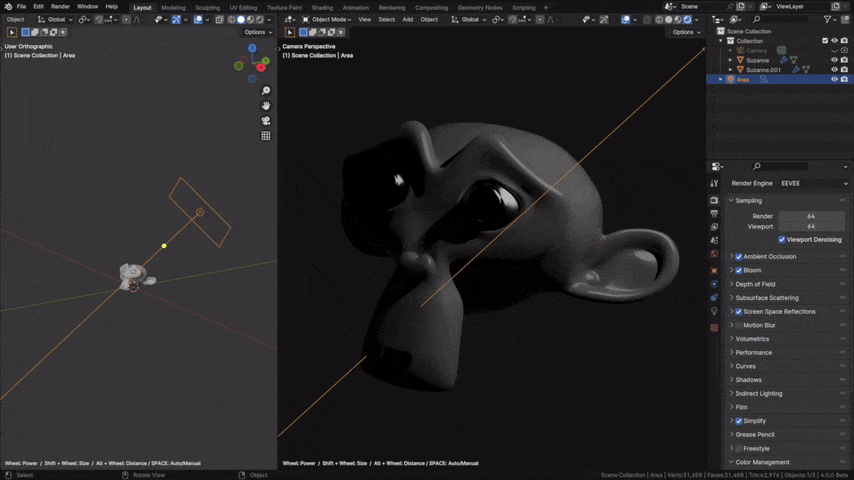Click the Blender logo in the top bar
The height and width of the screenshot is (480, 854).
point(8,7)
